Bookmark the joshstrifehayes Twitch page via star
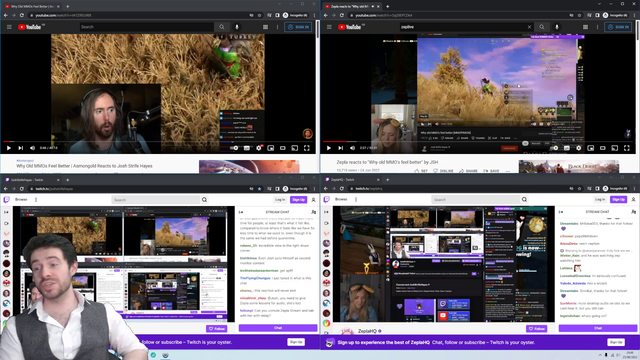This screenshot has width=640, height=360. pos(259,189)
